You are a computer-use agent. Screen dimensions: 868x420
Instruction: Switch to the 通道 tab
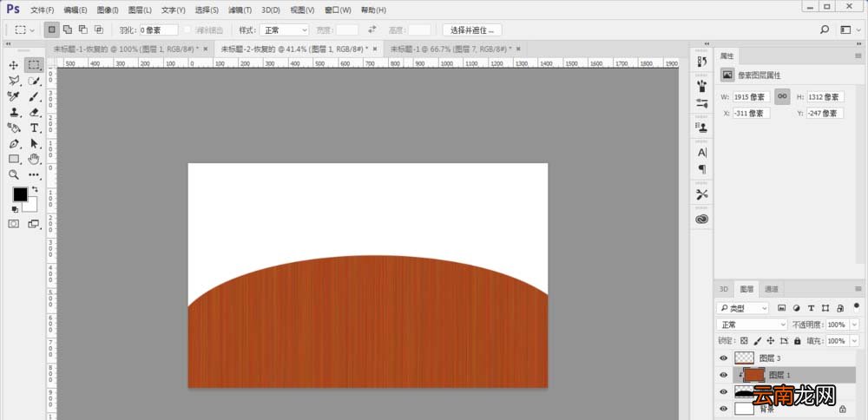[x=771, y=289]
